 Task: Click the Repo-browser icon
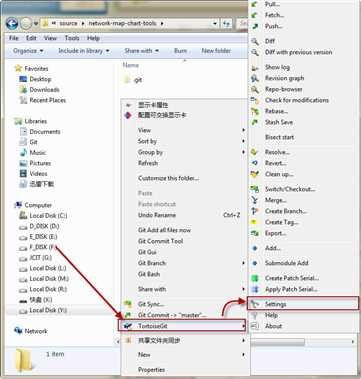click(x=255, y=89)
